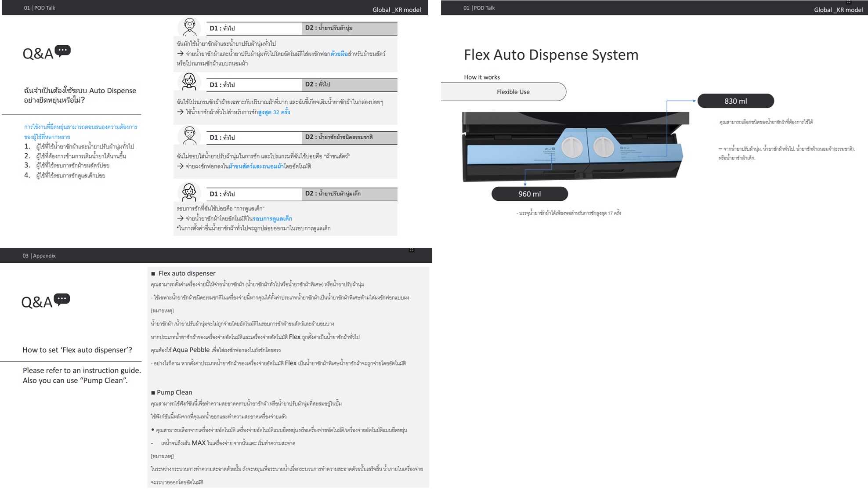Click the '03 | Appendix' header label

(39, 256)
